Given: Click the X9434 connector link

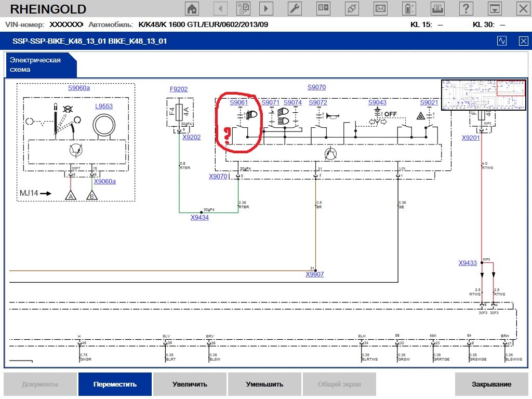Looking at the screenshot, I should pos(199,217).
